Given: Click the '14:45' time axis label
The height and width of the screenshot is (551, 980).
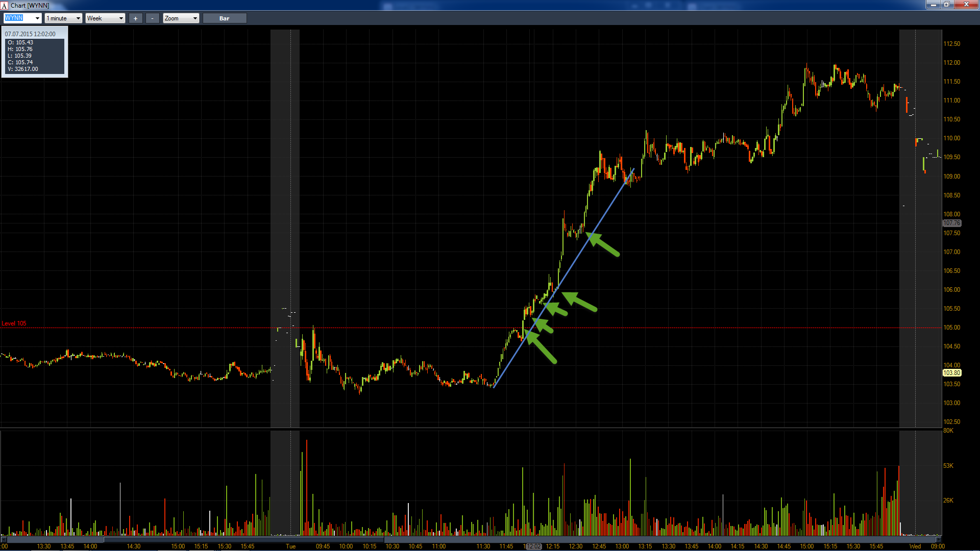Looking at the screenshot, I should point(784,546).
